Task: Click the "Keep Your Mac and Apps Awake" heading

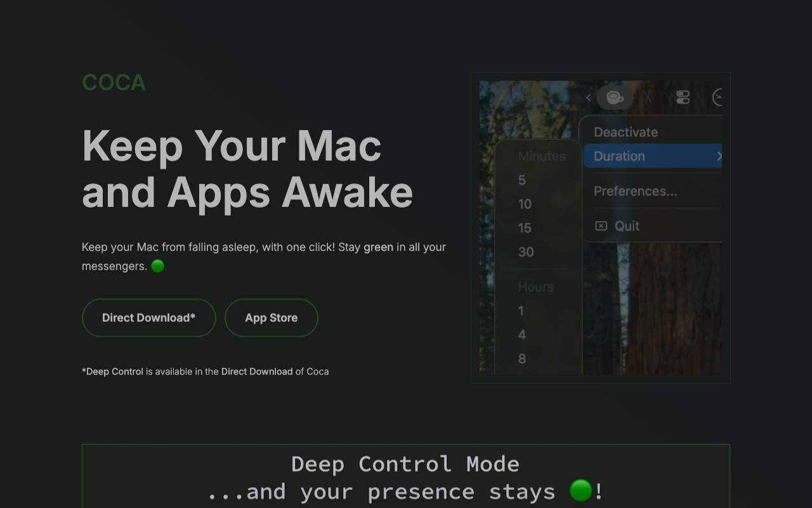Action: pyautogui.click(x=247, y=168)
